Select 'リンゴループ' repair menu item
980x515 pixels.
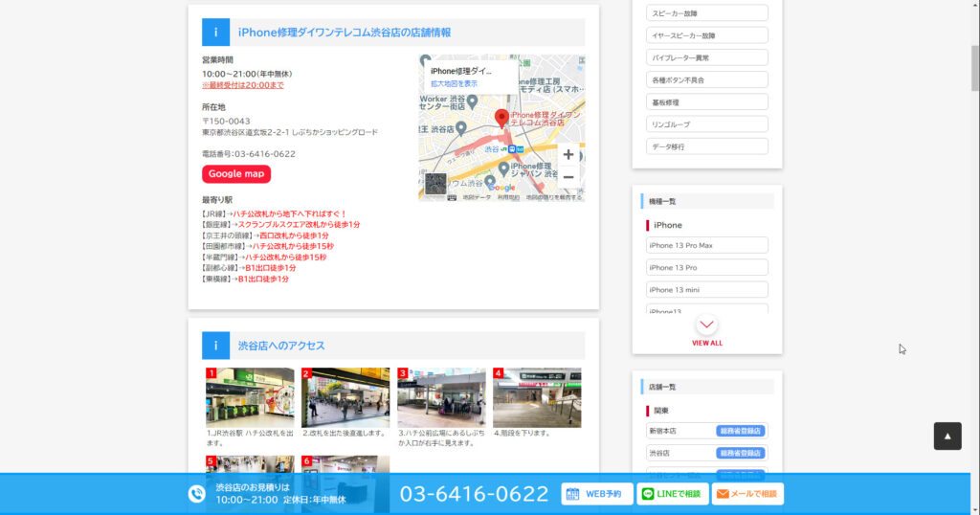pos(707,124)
